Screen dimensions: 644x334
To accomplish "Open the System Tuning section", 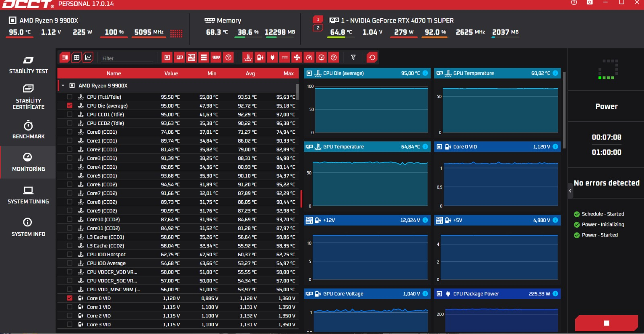I will tap(28, 195).
